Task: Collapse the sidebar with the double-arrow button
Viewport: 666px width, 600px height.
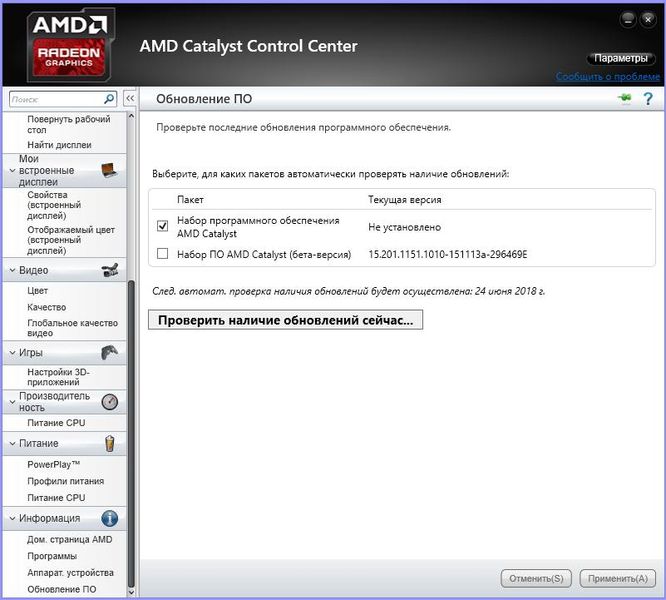Action: click(130, 99)
